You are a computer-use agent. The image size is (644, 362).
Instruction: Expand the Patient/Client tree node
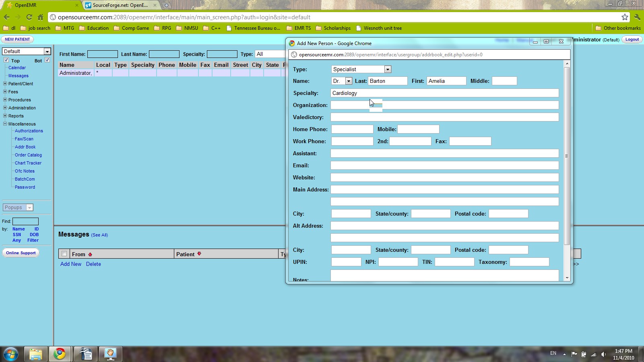pyautogui.click(x=5, y=84)
